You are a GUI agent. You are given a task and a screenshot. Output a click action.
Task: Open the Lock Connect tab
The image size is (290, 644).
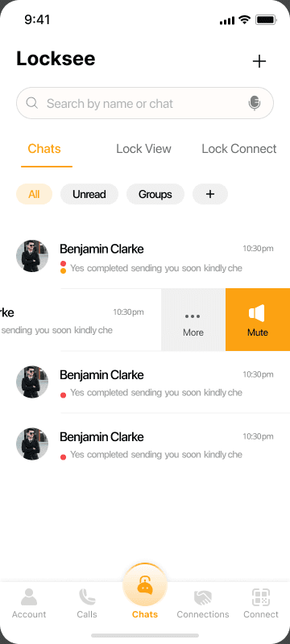[x=239, y=149]
